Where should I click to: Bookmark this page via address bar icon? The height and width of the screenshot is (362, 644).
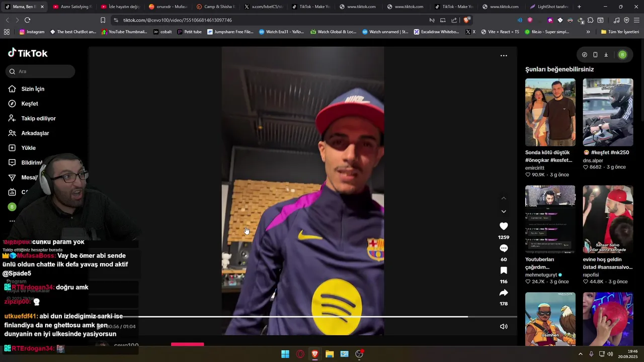click(103, 20)
